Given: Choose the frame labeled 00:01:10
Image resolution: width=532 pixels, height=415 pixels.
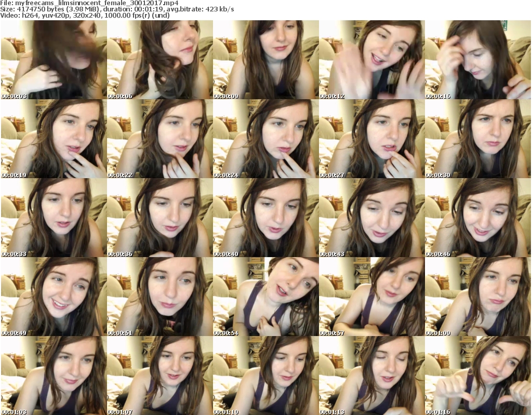Looking at the screenshot, I should click(266, 376).
